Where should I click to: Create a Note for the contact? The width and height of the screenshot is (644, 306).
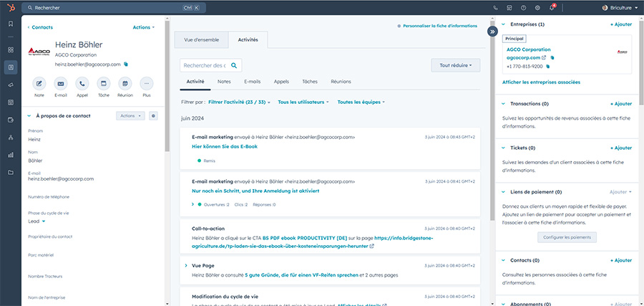39,84
